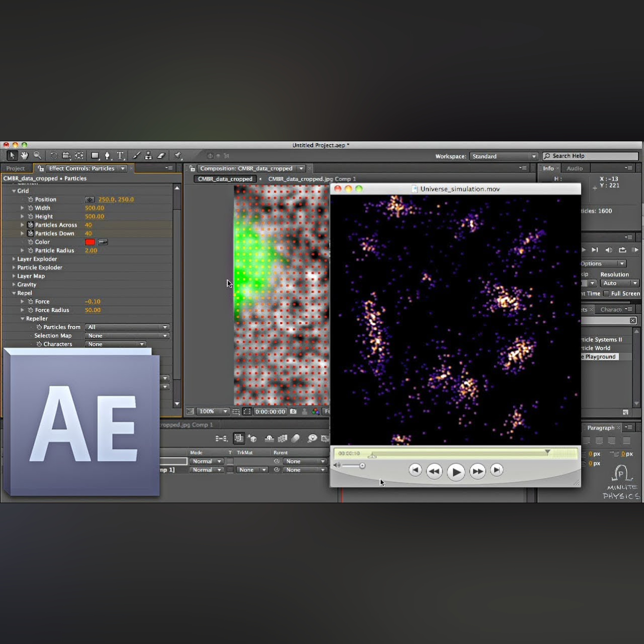644x644 pixels.
Task: Toggle the Position stopwatch
Action: pyautogui.click(x=30, y=199)
